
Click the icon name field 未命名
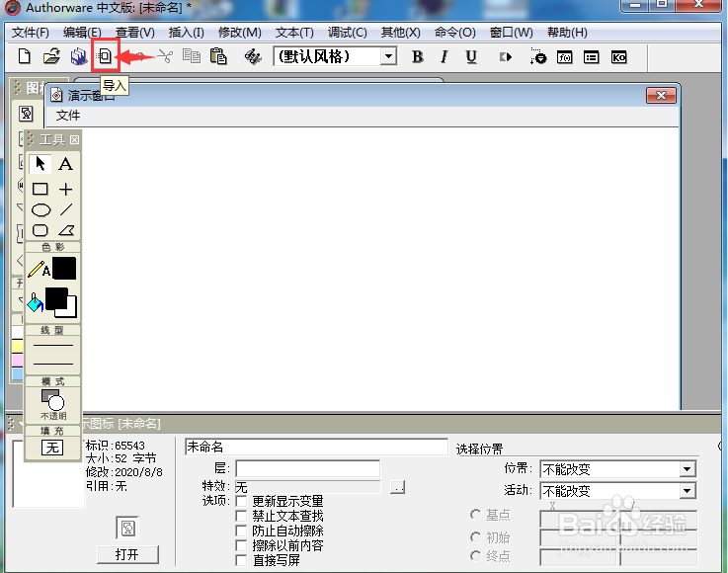317,447
